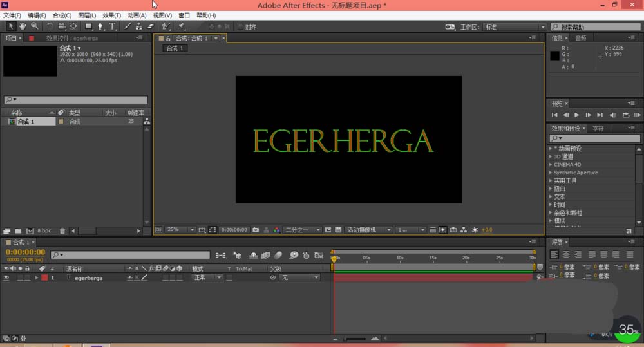Open the 效果(T) menu
This screenshot has height=347, width=644.
pos(111,15)
